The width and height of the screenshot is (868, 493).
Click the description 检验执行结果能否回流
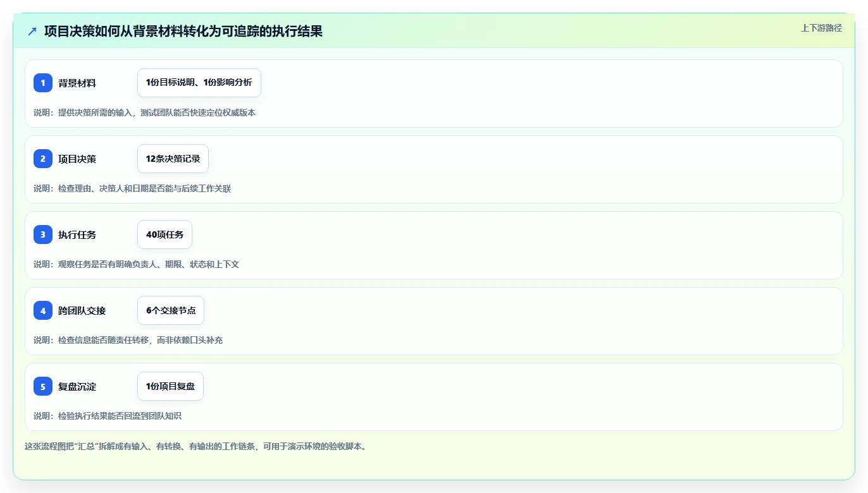108,416
